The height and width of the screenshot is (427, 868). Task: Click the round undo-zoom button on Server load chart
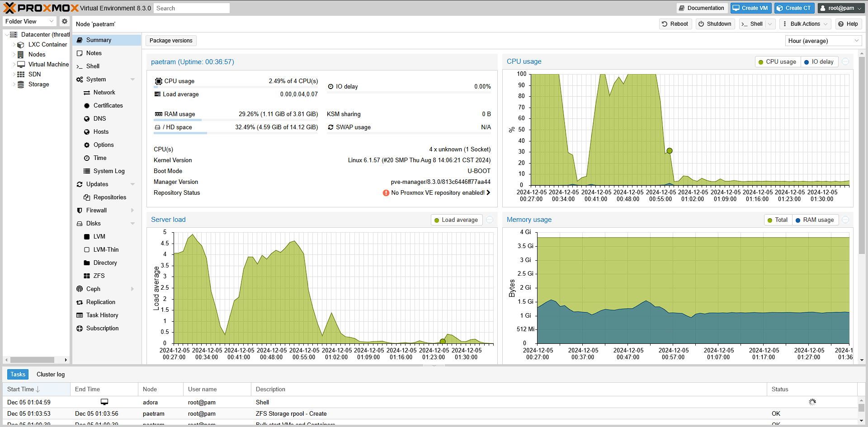point(490,220)
